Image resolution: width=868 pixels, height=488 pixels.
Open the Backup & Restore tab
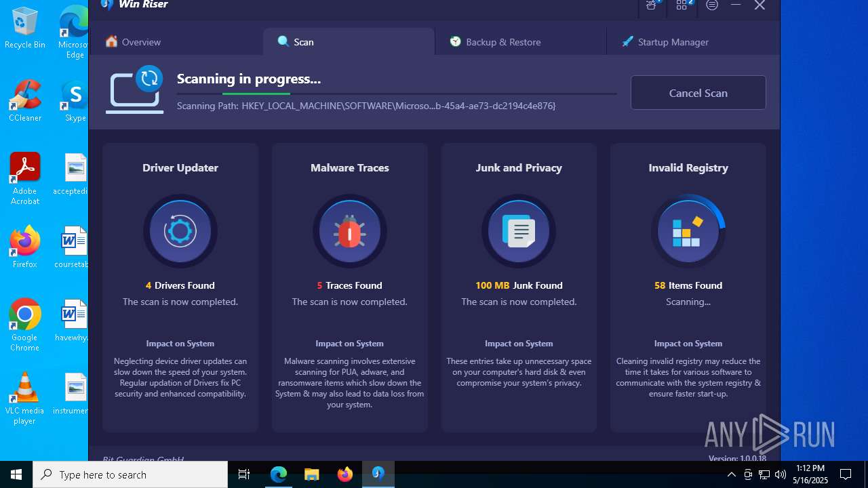coord(495,42)
